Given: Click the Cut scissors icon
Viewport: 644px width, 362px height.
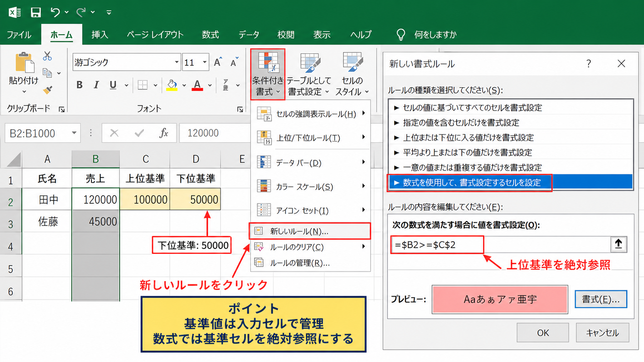Looking at the screenshot, I should [x=47, y=56].
